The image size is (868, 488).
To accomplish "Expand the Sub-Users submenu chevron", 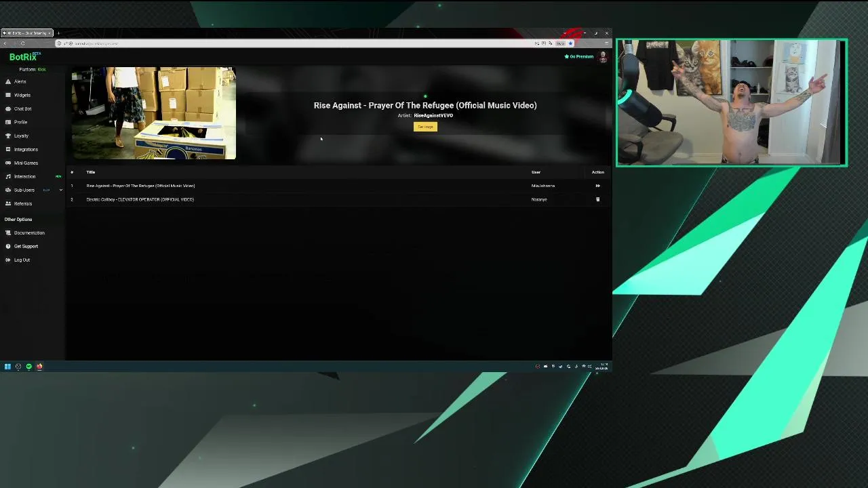I will [60, 190].
